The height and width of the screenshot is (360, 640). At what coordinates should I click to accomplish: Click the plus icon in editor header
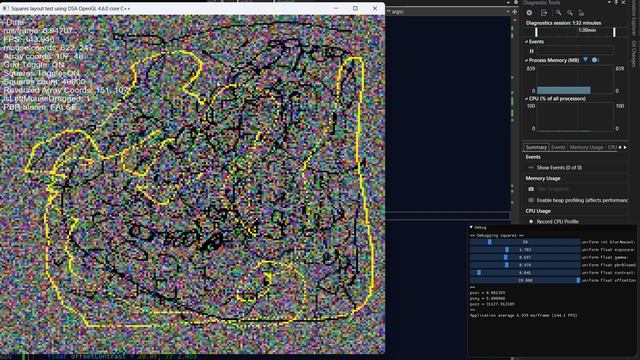click(514, 12)
